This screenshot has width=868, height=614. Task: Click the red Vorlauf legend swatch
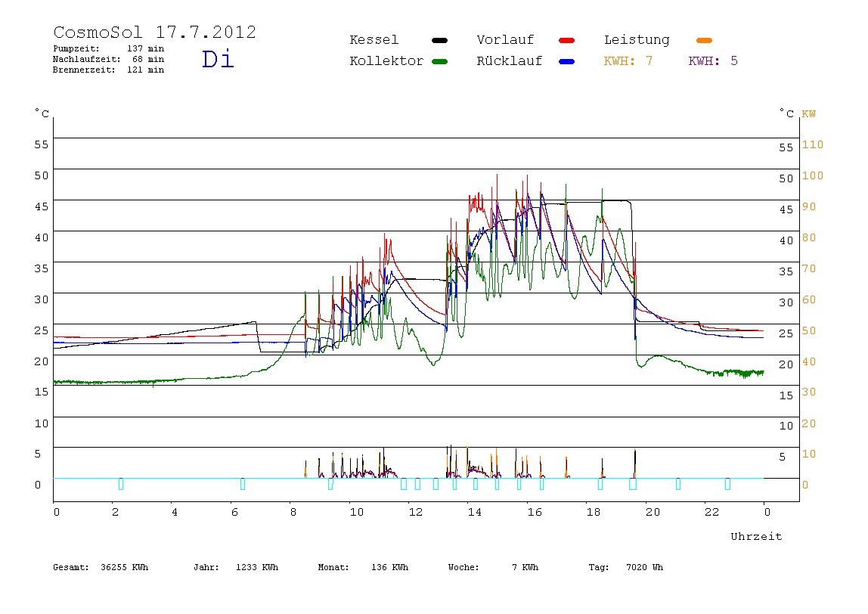tap(567, 40)
